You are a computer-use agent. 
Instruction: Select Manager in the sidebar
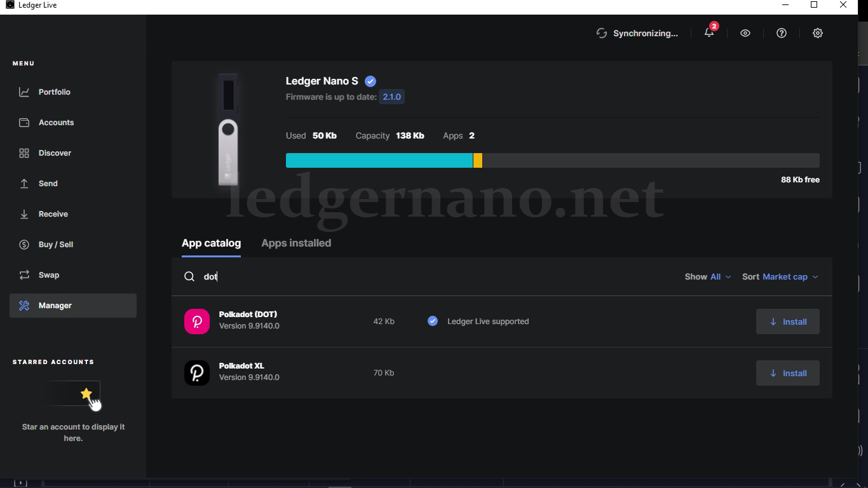tap(73, 306)
